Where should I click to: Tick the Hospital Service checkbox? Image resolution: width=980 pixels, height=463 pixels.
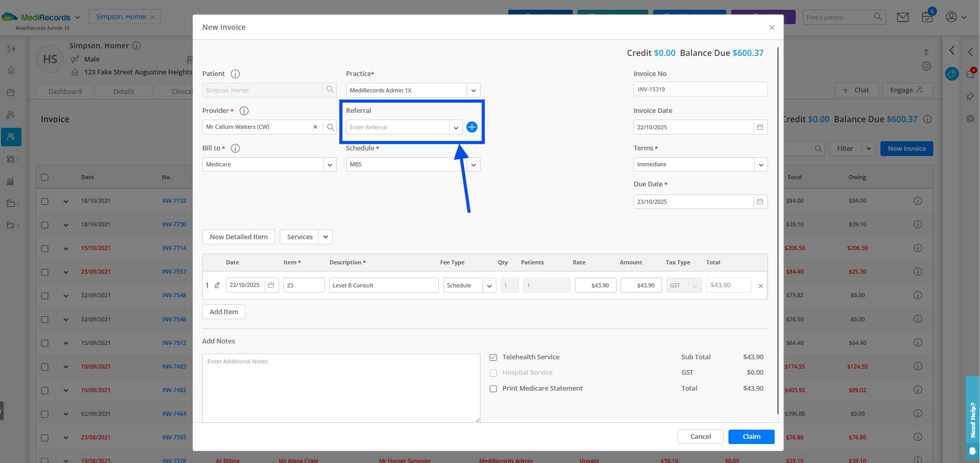pyautogui.click(x=493, y=373)
